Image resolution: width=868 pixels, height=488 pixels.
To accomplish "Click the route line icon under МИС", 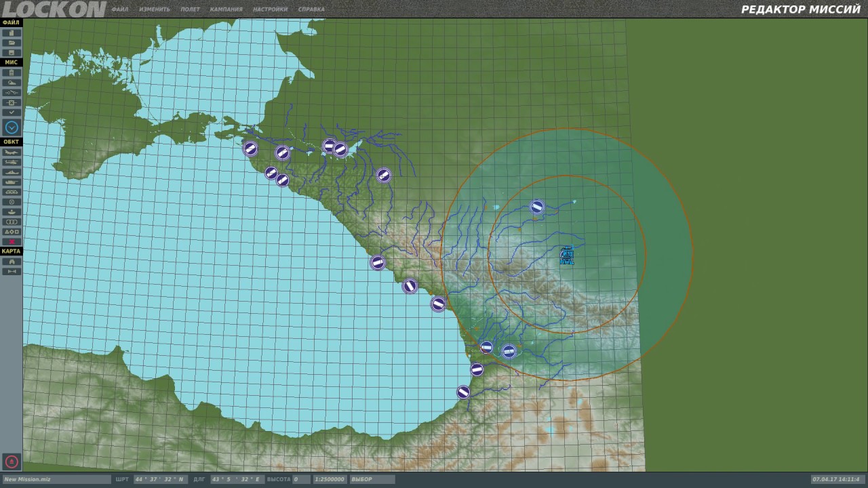I will click(x=12, y=92).
